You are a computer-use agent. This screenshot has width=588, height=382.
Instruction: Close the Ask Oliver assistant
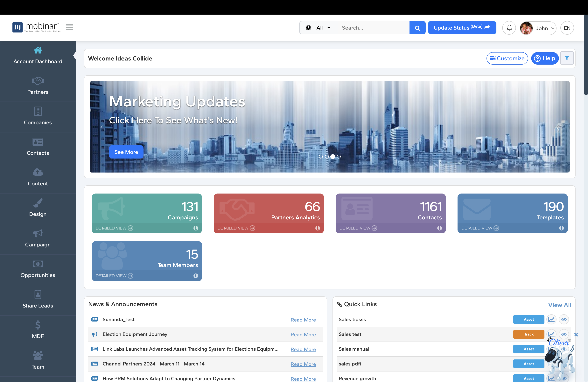[x=576, y=335]
